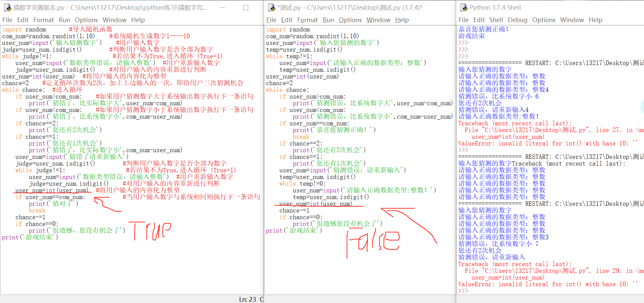Click 'break' keyword in 测试.py editor
The width and height of the screenshot is (644, 303).
[x=301, y=137]
